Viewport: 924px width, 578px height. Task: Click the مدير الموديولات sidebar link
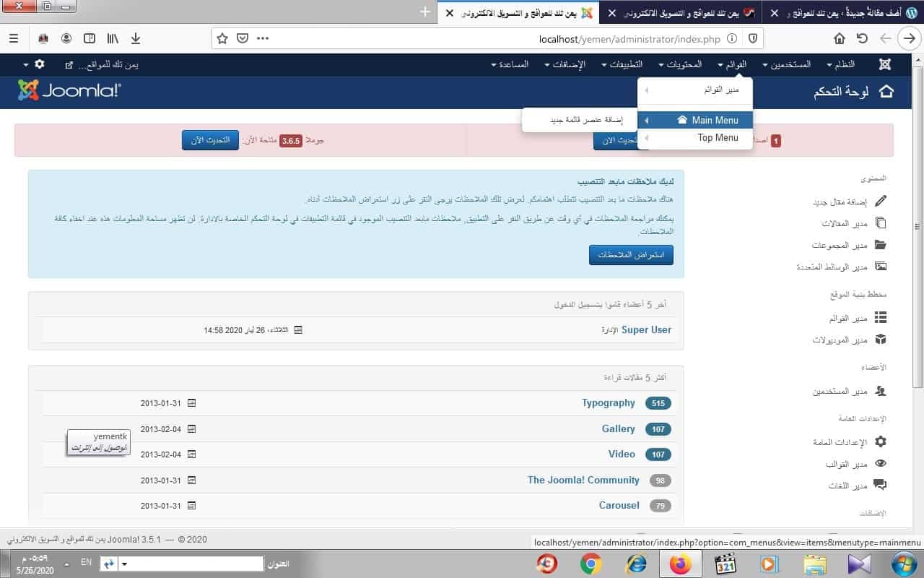tap(840, 340)
